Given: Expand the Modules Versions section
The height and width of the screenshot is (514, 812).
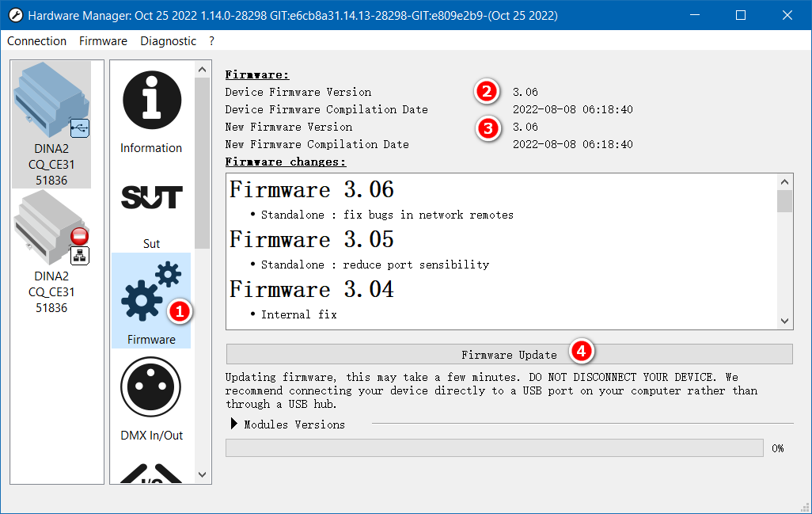Looking at the screenshot, I should click(x=234, y=425).
